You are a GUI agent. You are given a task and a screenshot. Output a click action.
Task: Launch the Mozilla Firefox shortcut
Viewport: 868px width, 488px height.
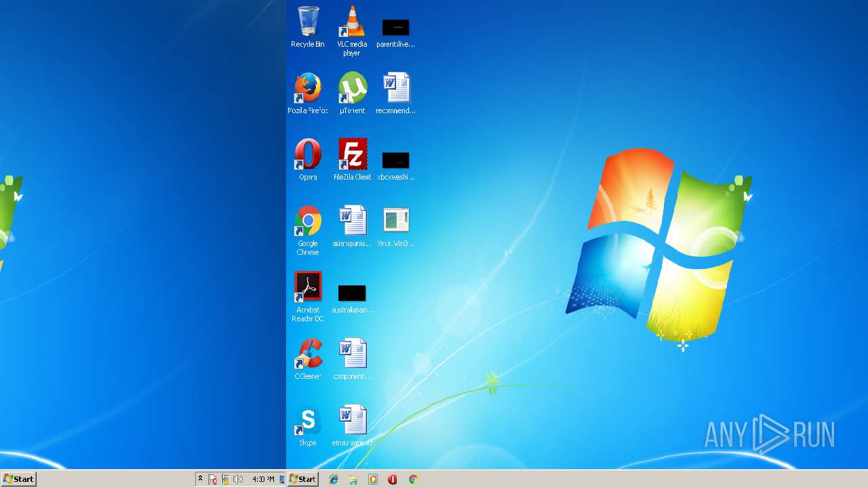coord(308,93)
